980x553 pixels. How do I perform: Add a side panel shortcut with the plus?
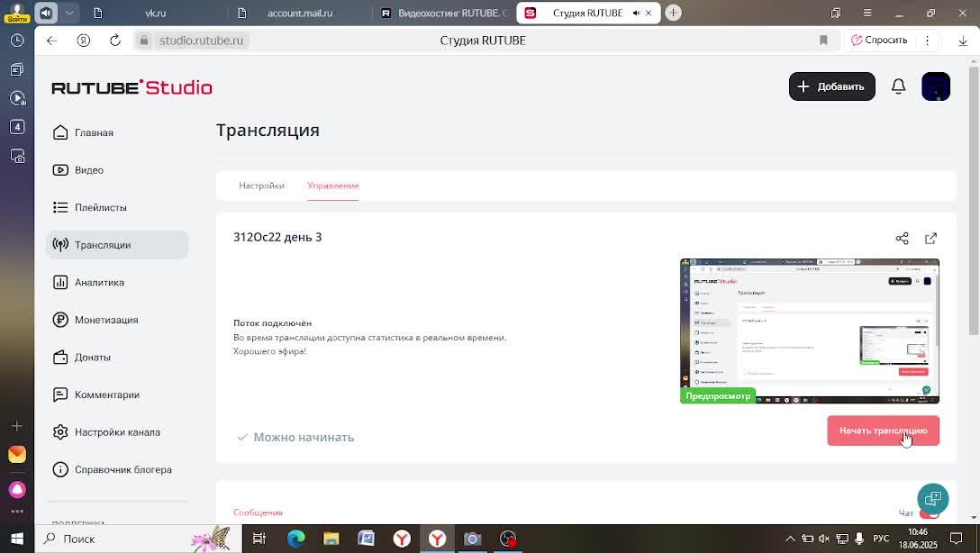point(17,426)
